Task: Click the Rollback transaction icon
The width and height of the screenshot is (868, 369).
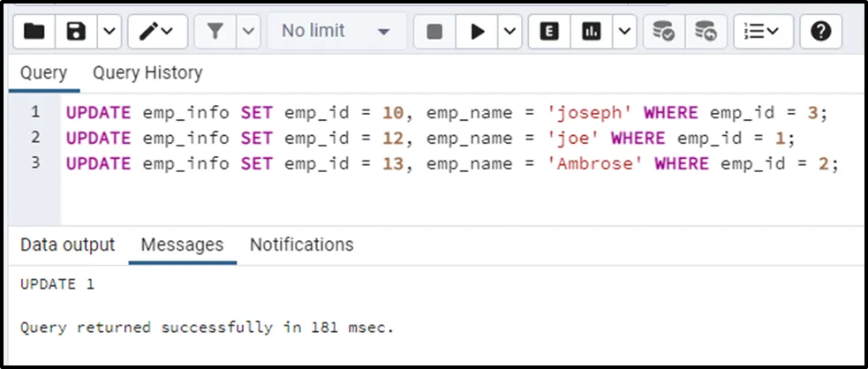Action: (x=705, y=32)
